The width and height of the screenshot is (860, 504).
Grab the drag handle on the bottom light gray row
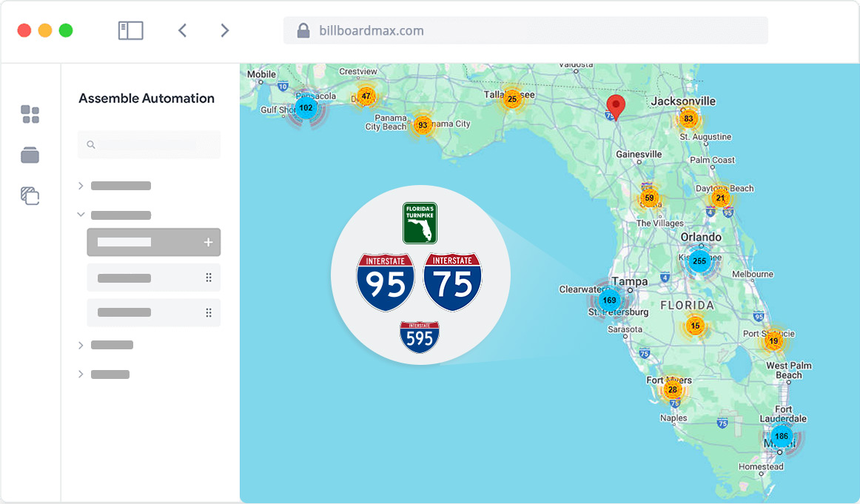pos(209,312)
